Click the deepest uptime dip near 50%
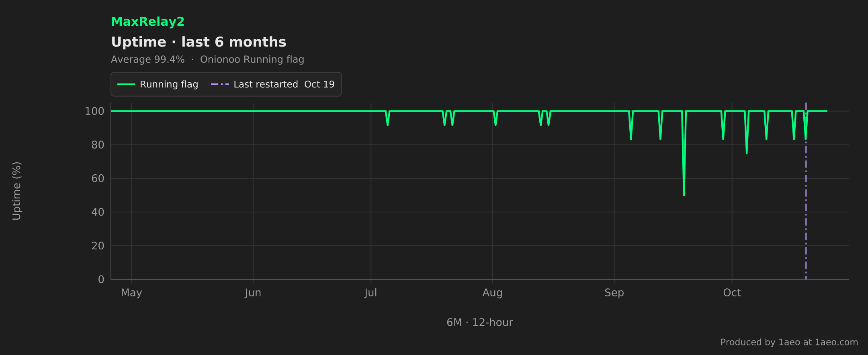Screen dimensions: 868x355 point(684,194)
